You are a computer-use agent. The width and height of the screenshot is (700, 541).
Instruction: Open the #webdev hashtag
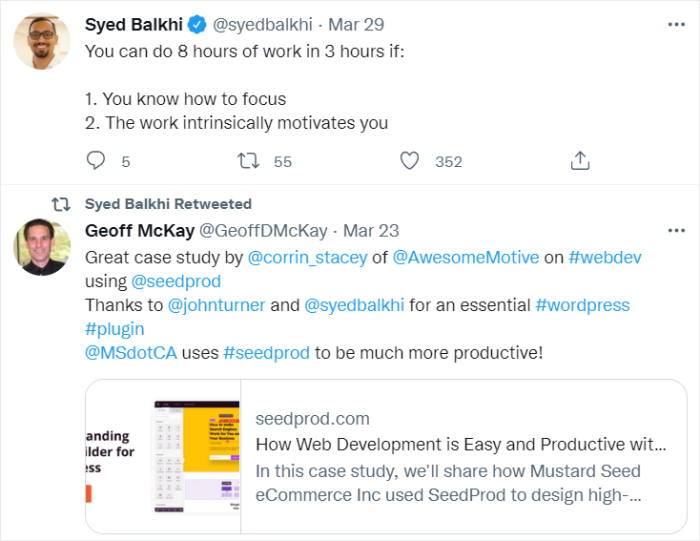(605, 257)
